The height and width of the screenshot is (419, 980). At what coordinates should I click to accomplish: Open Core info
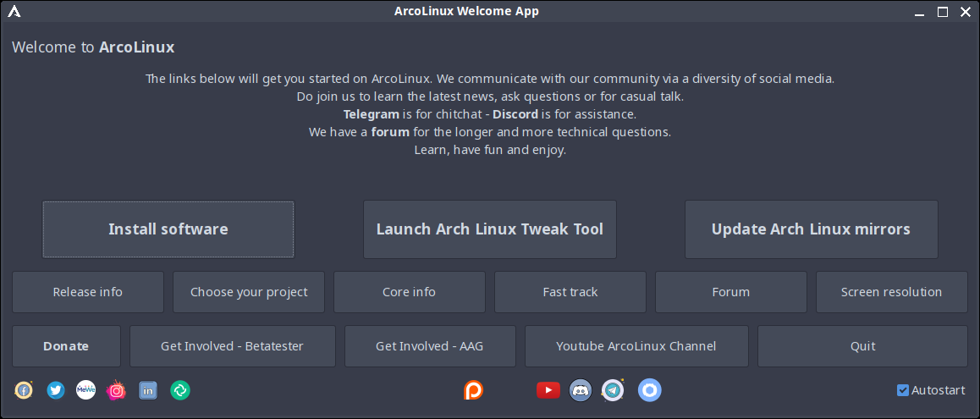pyautogui.click(x=410, y=292)
